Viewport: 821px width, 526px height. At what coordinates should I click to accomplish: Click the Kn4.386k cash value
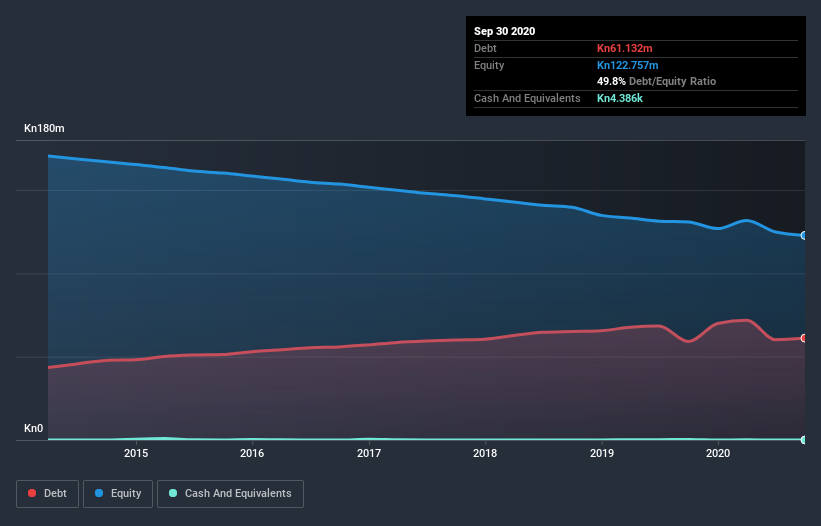[x=620, y=98]
